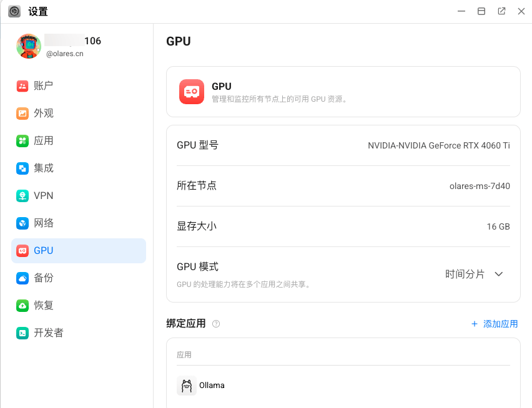The height and width of the screenshot is (408, 532).
Task: Open the GPU 模式 时间分片 dropdown
Action: (x=473, y=274)
